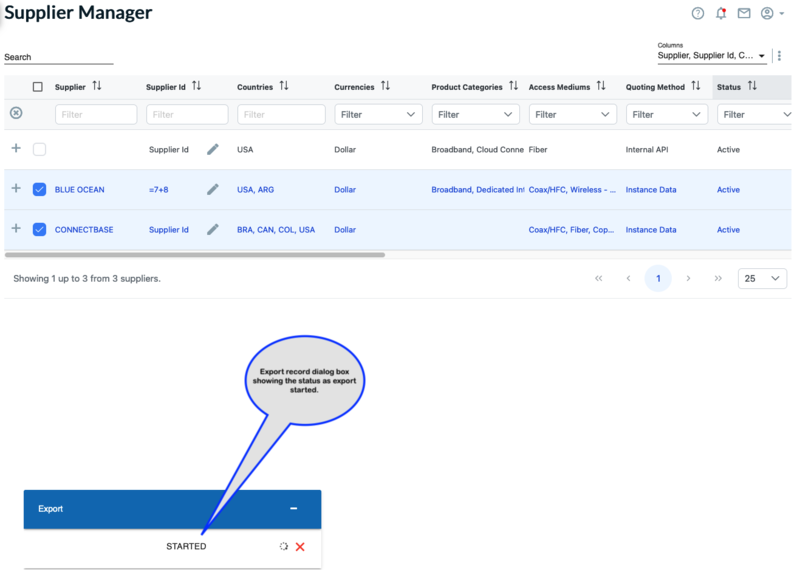800x570 pixels.
Task: Open the notifications bell
Action: pyautogui.click(x=721, y=14)
